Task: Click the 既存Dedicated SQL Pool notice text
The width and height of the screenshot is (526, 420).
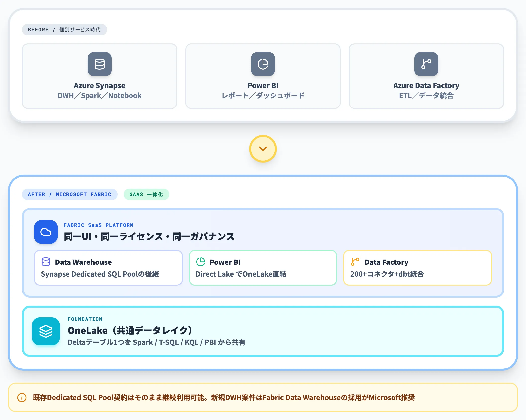Action: 224,398
